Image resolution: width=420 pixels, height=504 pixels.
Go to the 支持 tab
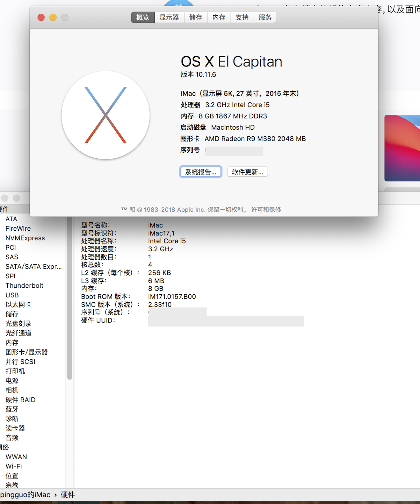click(x=242, y=17)
